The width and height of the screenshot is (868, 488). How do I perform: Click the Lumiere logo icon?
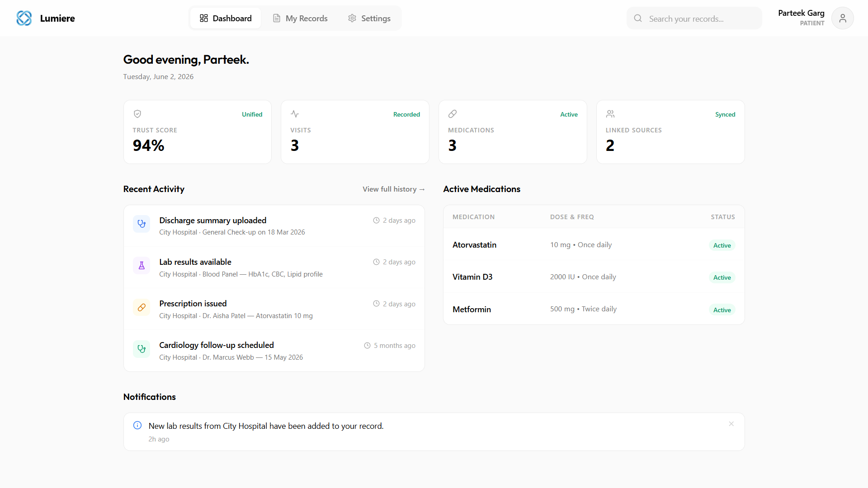pos(24,18)
